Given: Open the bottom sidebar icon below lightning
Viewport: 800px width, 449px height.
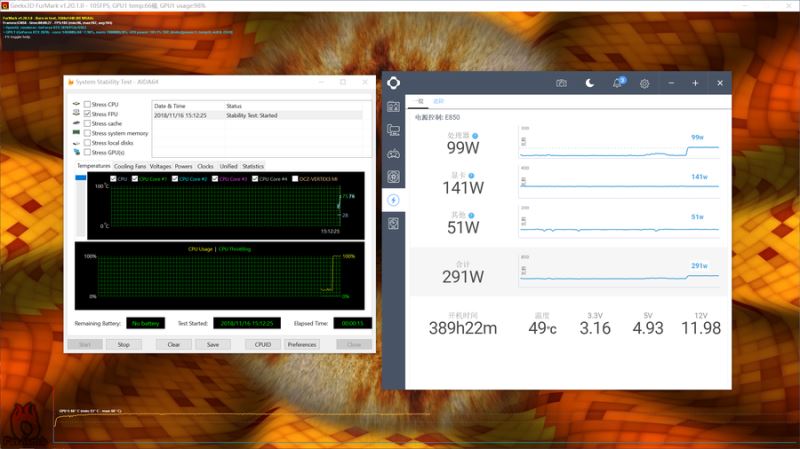Looking at the screenshot, I should pos(393,223).
